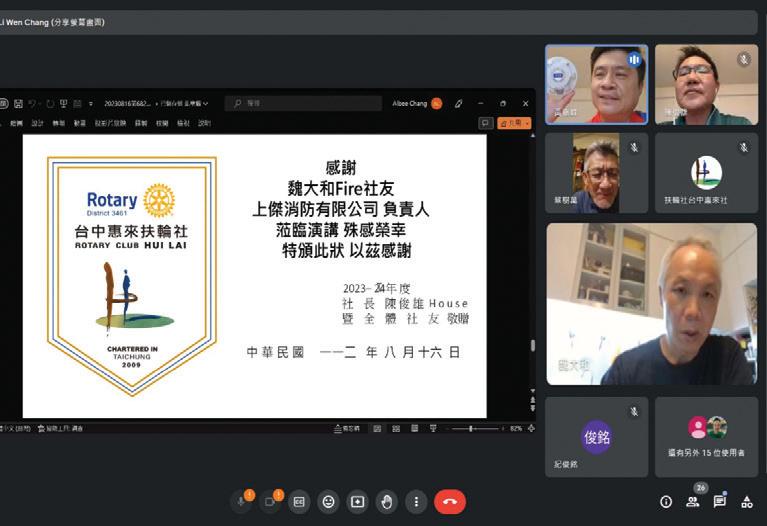
Task: Click accessibility check in status bar
Action: pyautogui.click(x=61, y=429)
